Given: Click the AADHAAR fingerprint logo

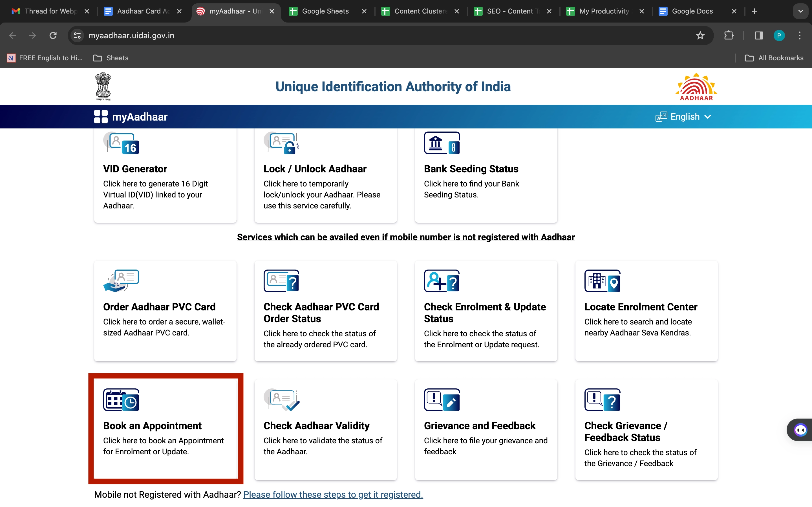Looking at the screenshot, I should click(695, 86).
